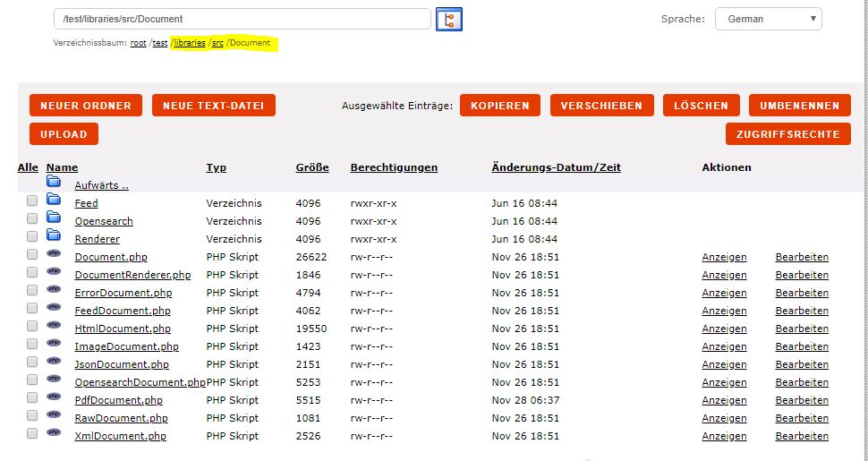Check the box next to PdfDocument.php
The height and width of the screenshot is (461, 868).
tap(32, 398)
